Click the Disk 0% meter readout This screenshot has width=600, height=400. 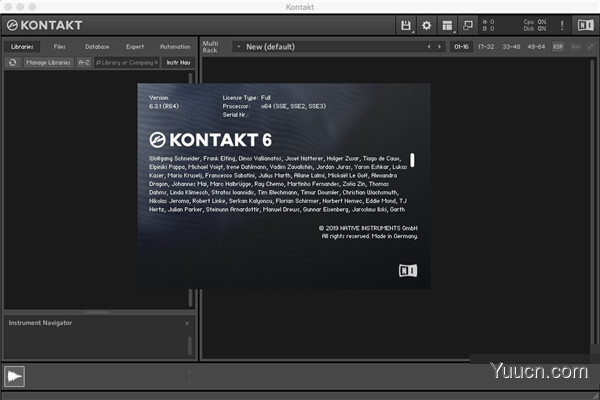coord(535,29)
